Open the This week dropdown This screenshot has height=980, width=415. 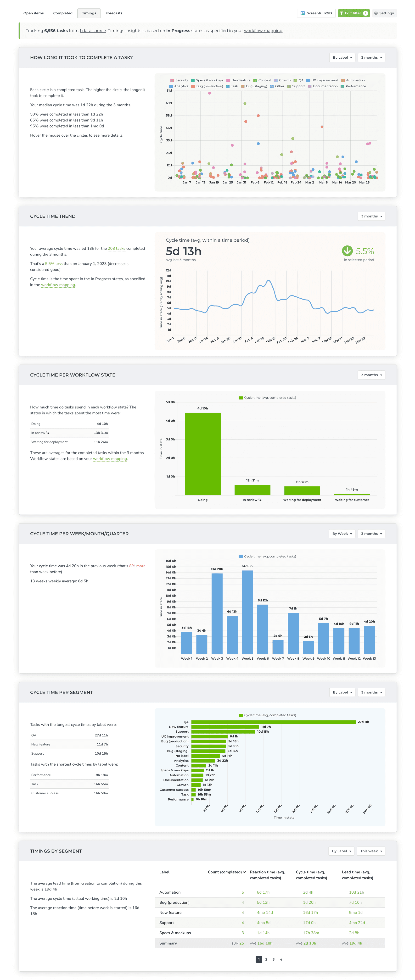tap(371, 851)
